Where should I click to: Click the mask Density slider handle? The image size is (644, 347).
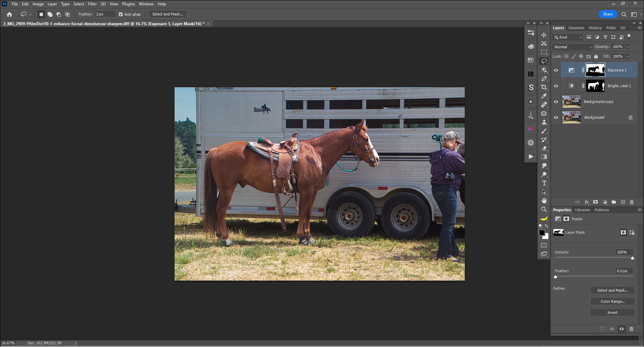click(632, 258)
